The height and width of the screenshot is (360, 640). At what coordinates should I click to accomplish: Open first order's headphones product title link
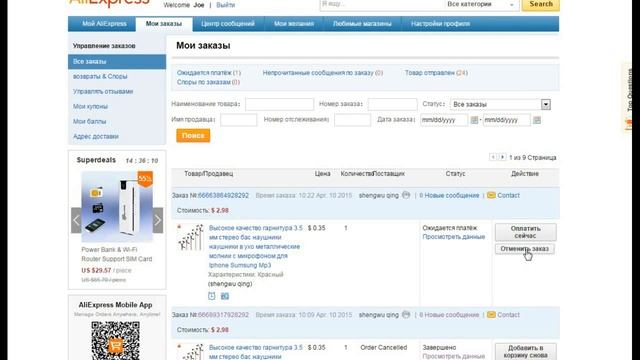click(x=256, y=247)
